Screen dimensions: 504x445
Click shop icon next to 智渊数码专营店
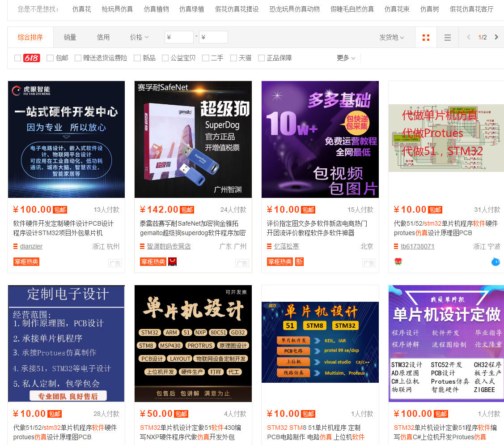(142, 247)
